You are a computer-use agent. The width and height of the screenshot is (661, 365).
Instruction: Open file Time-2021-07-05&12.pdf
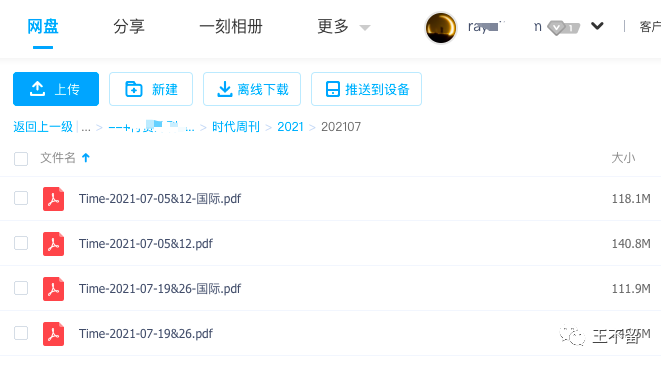tap(146, 244)
